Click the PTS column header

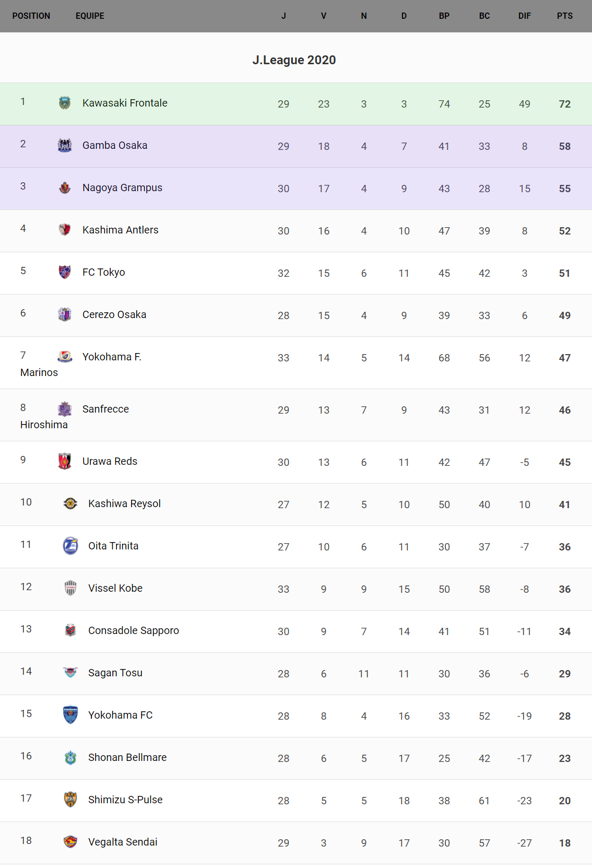pos(564,16)
